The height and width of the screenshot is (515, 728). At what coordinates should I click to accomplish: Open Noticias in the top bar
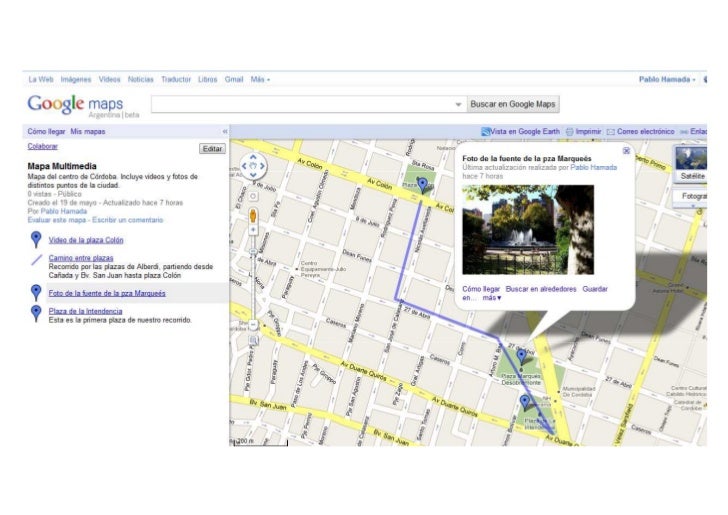click(141, 79)
